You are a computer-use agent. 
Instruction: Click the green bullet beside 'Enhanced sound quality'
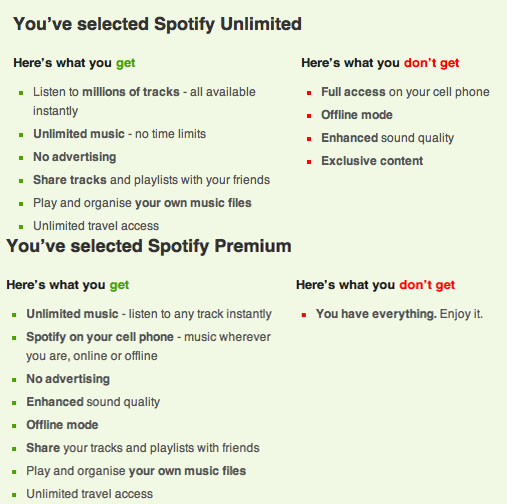(14, 403)
